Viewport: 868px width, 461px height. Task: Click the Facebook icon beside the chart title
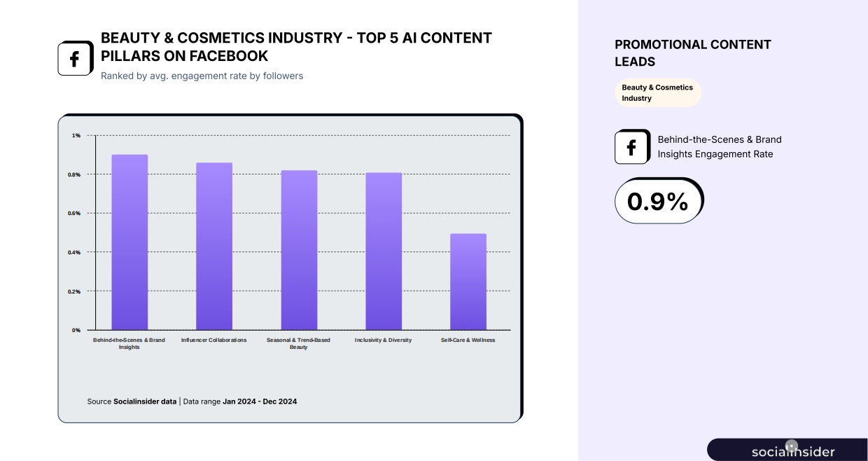pos(76,58)
